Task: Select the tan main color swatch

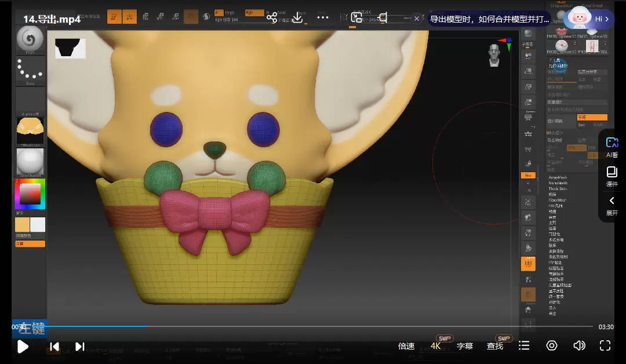Action: pyautogui.click(x=23, y=225)
